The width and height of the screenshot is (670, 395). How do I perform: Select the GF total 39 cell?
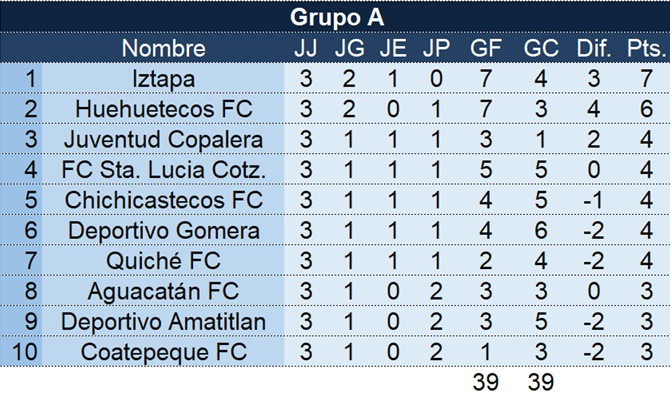pos(485,381)
